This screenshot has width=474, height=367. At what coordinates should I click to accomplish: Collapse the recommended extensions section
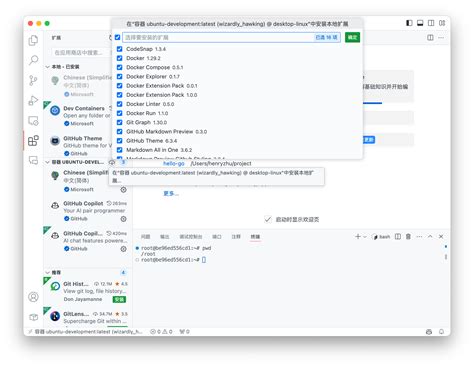click(47, 273)
